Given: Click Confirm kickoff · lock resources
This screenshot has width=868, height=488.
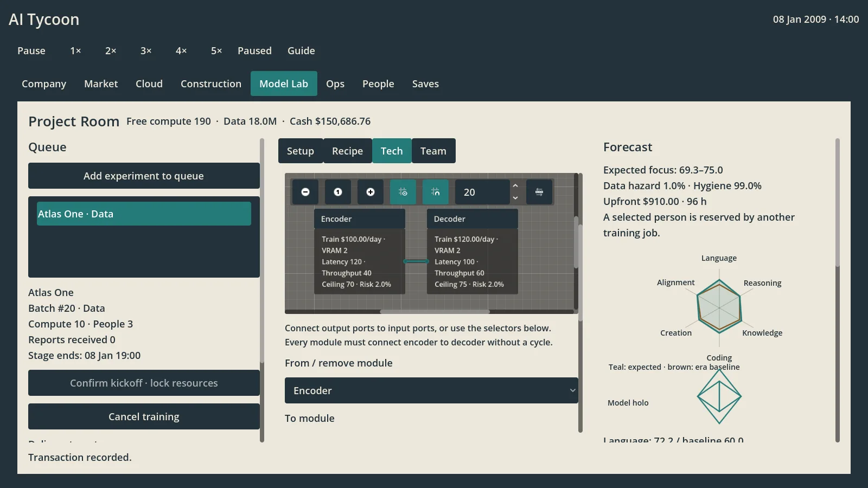Looking at the screenshot, I should point(144,383).
